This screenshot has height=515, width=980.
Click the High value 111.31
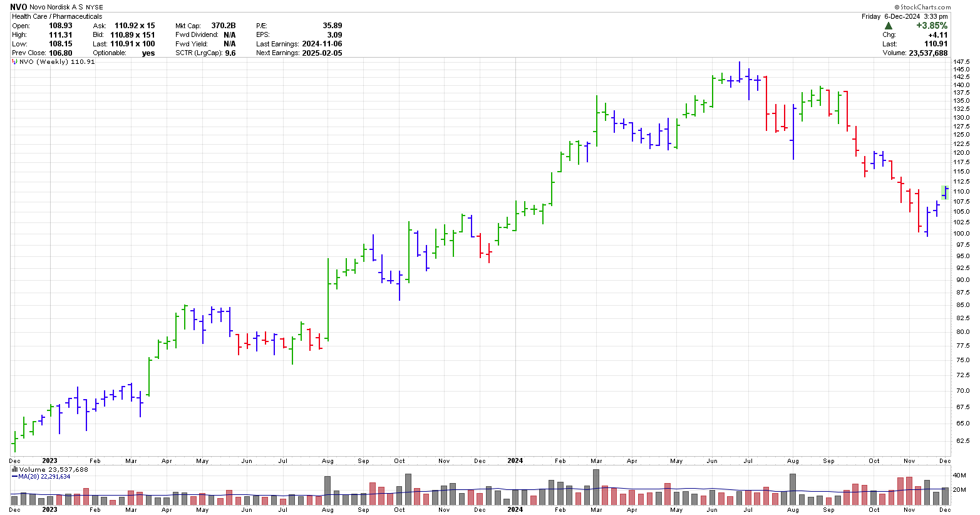61,35
